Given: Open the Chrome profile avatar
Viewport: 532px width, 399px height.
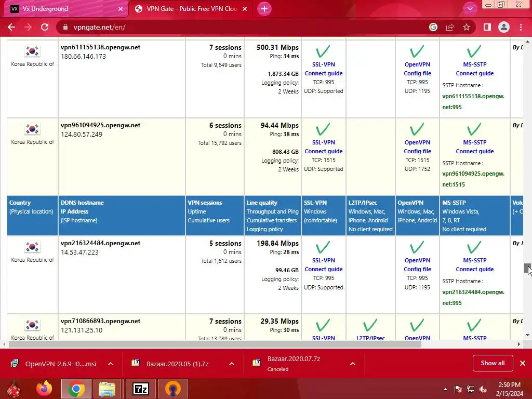Looking at the screenshot, I should (504, 27).
